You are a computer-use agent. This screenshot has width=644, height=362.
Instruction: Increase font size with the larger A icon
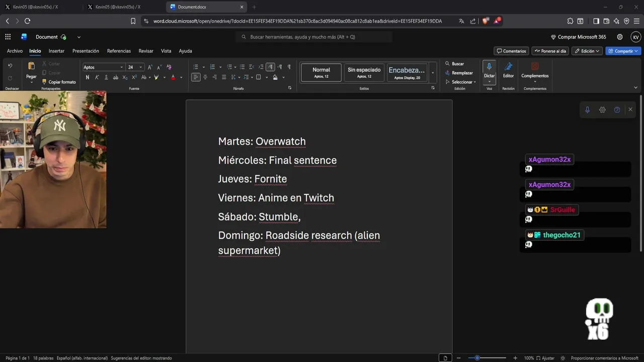coord(150,67)
